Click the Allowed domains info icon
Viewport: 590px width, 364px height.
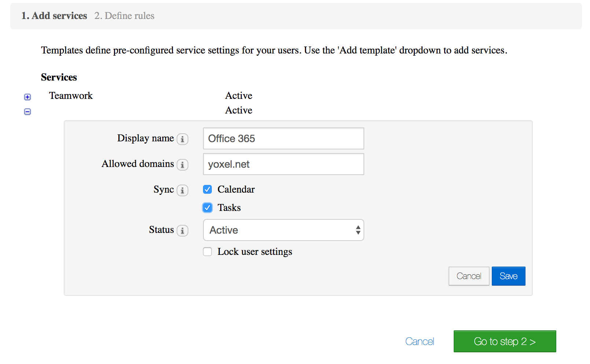click(x=182, y=165)
